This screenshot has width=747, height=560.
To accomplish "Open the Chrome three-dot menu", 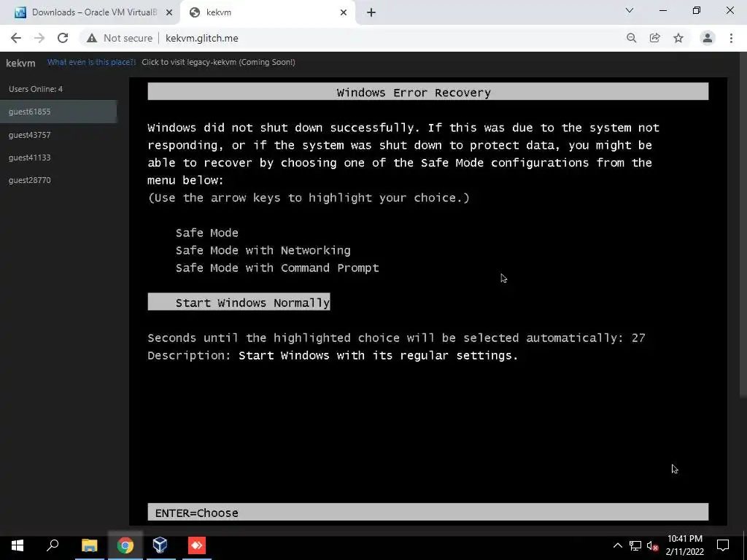I will pos(731,38).
